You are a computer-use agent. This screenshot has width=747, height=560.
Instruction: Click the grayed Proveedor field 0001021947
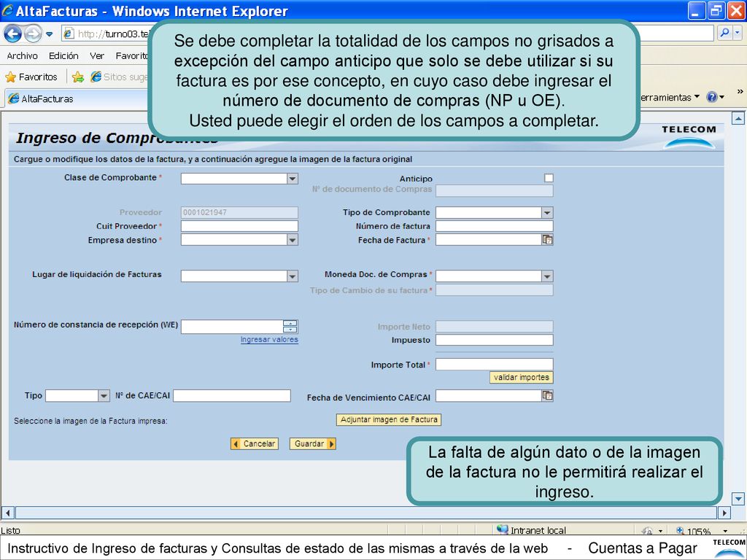pyautogui.click(x=239, y=212)
